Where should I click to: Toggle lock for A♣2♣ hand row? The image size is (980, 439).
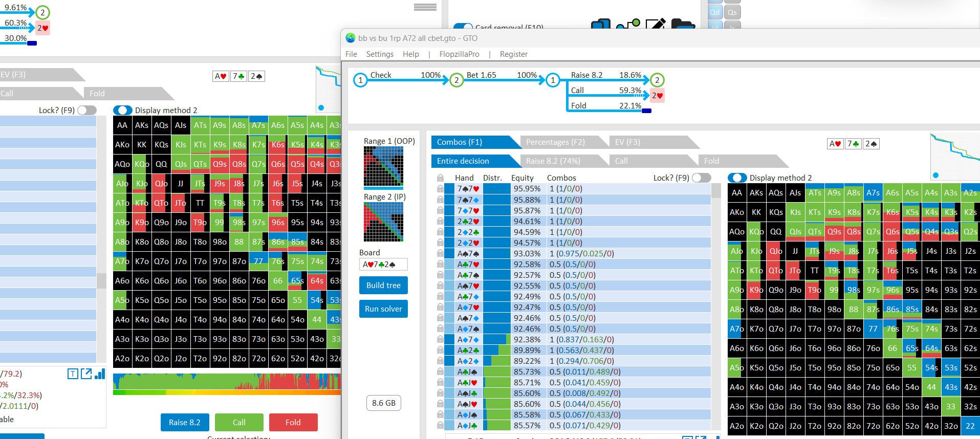(440, 350)
